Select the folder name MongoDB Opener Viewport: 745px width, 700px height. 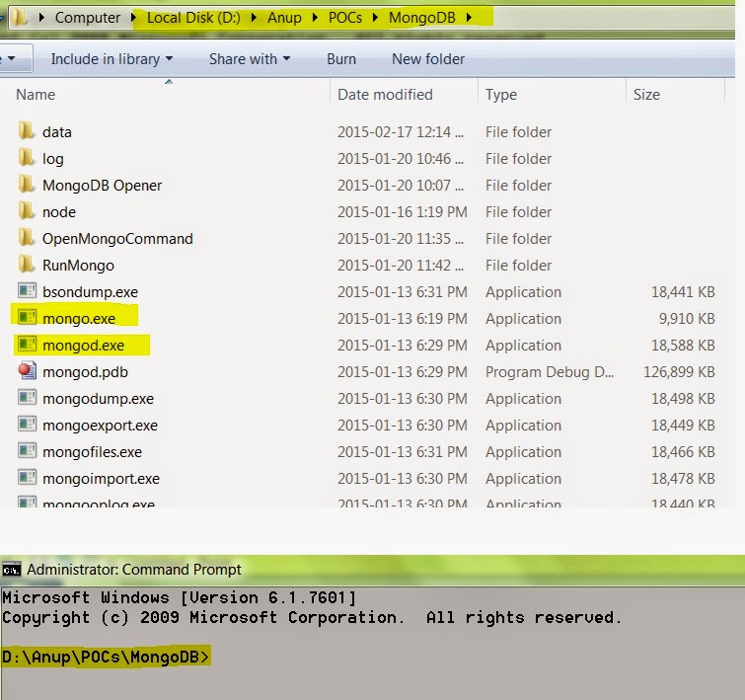point(103,185)
